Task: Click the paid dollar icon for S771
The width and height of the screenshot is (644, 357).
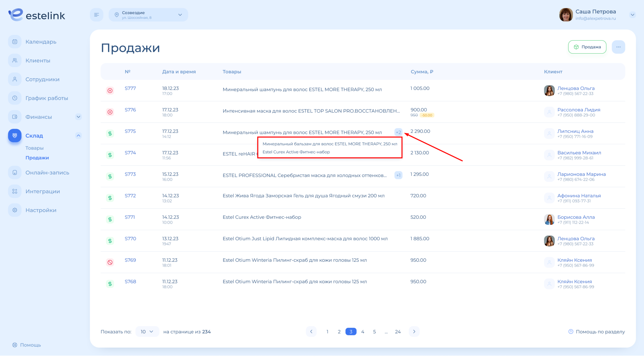Action: click(110, 219)
